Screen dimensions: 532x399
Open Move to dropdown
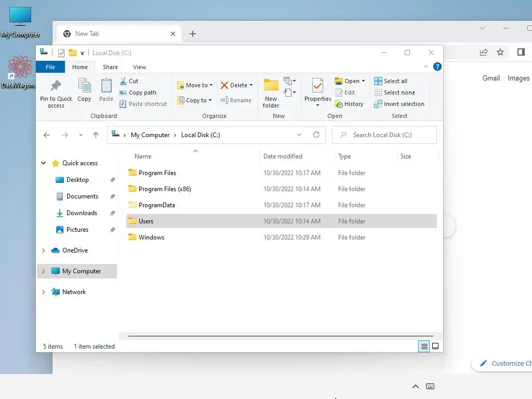pos(195,85)
